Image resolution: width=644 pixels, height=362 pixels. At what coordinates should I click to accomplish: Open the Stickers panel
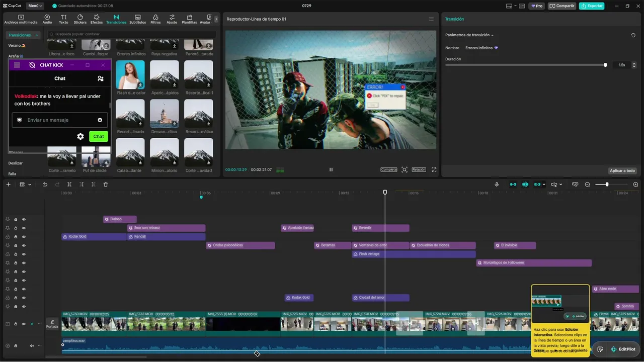tap(80, 19)
